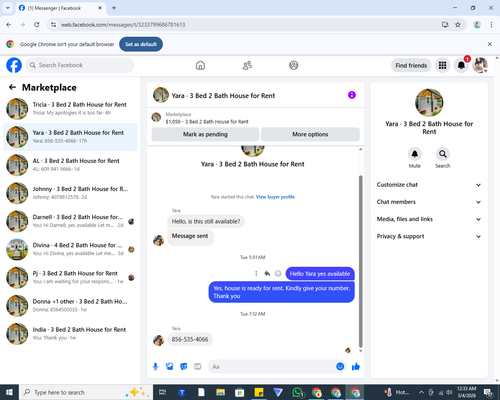Attach a photo file icon
The image size is (500, 400).
[170, 367]
